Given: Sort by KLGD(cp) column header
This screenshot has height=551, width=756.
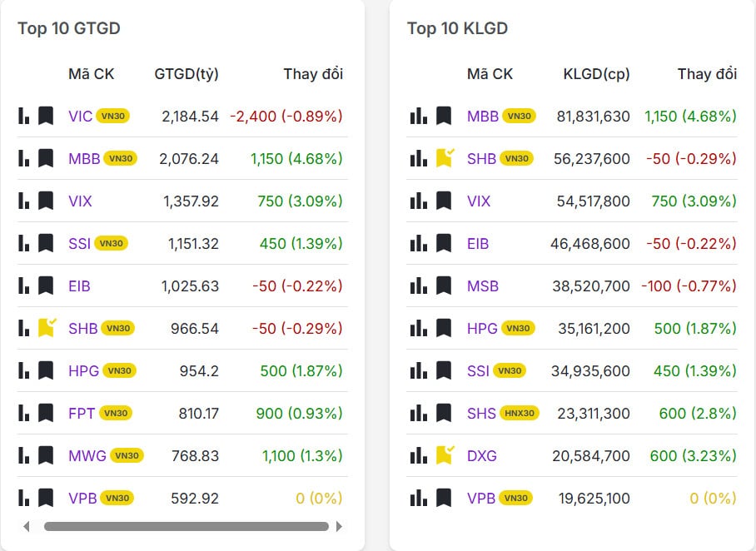Looking at the screenshot, I should coord(596,74).
